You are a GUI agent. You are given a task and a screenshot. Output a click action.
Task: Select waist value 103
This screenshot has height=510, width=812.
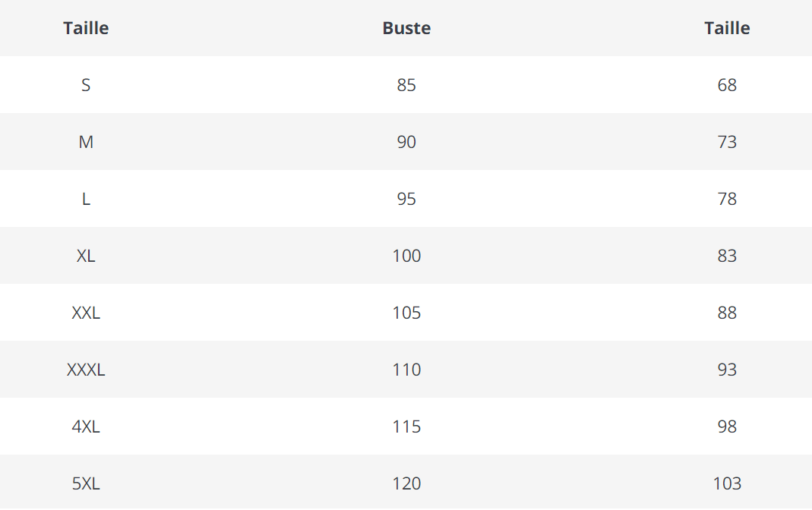(727, 483)
